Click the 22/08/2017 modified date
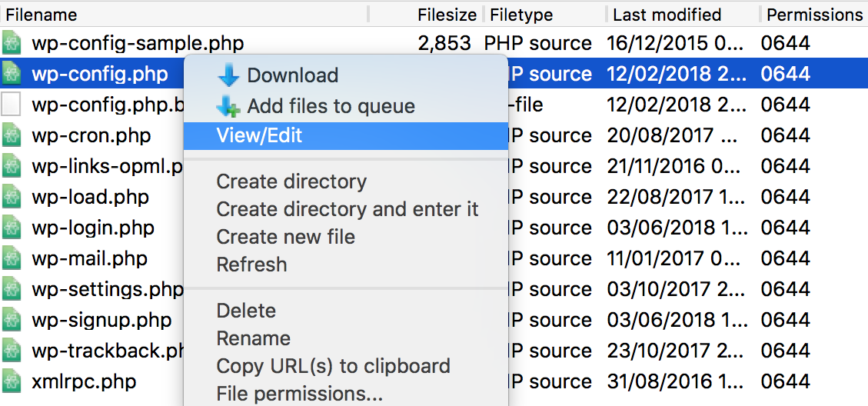The height and width of the screenshot is (406, 868). point(677,197)
